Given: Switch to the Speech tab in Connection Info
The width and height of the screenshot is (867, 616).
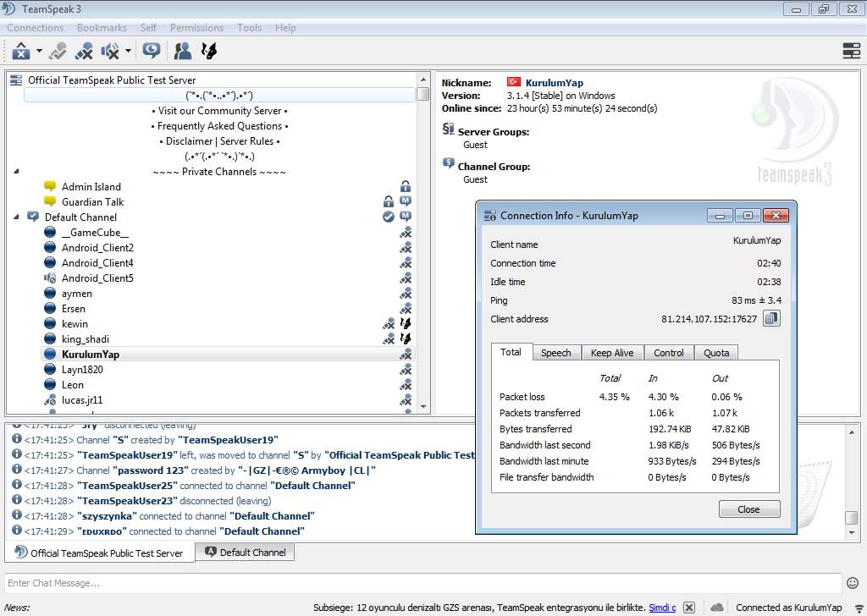Looking at the screenshot, I should pos(556,353).
